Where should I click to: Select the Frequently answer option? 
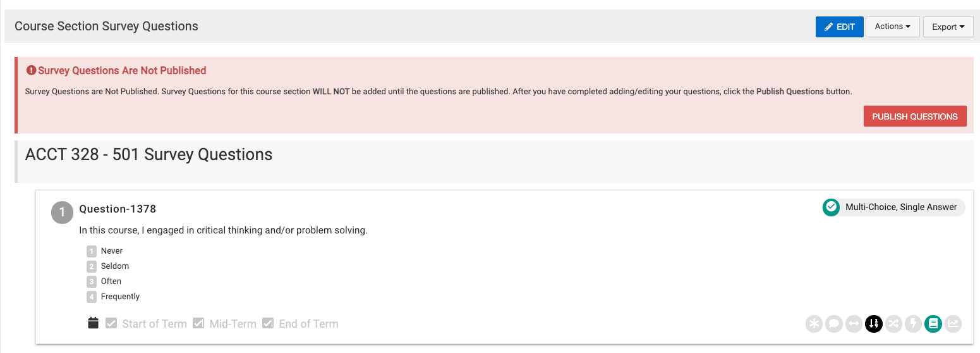(120, 296)
